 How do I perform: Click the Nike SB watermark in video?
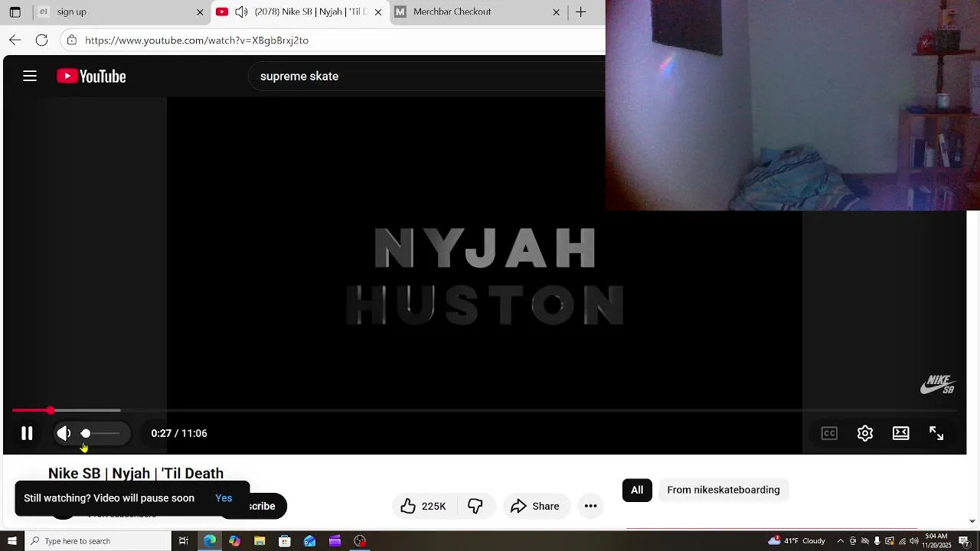pos(938,384)
